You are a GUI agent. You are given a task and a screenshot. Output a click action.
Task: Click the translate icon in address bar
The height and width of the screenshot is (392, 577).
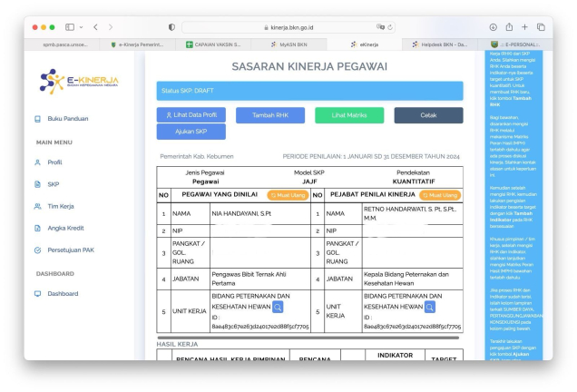click(x=380, y=27)
